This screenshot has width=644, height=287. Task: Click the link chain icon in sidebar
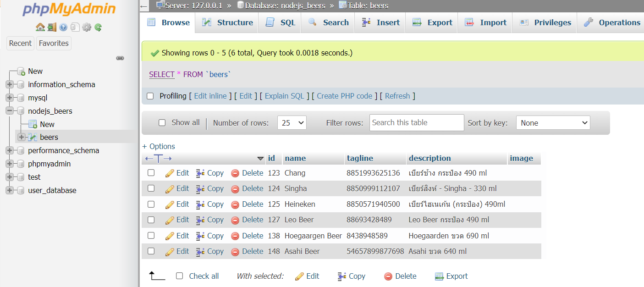120,58
